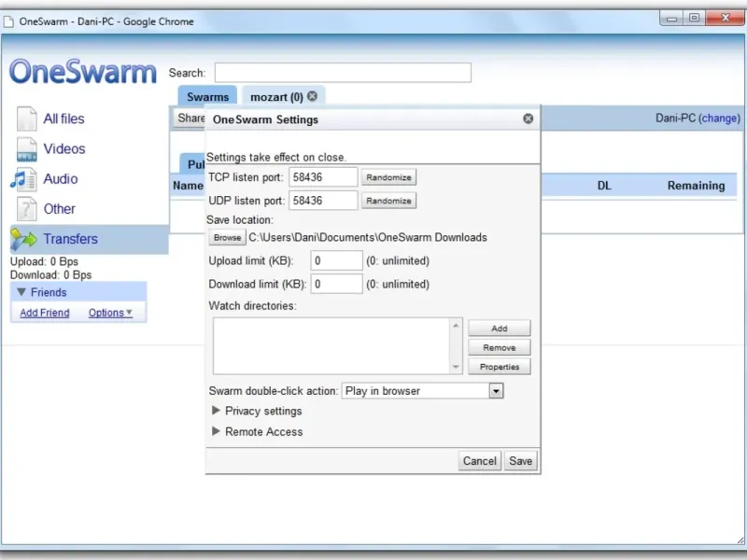Click the 'Download: 0 Bps' status text

(x=51, y=274)
